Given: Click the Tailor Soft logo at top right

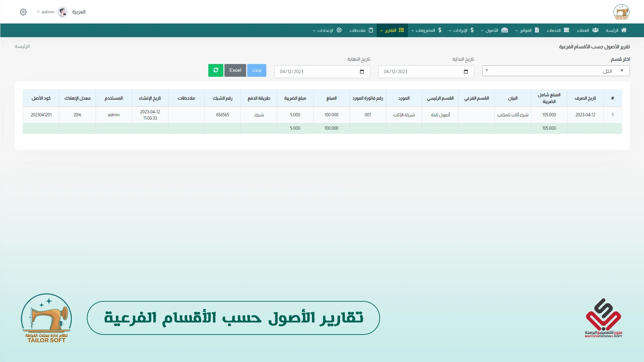Looking at the screenshot, I should tap(621, 12).
